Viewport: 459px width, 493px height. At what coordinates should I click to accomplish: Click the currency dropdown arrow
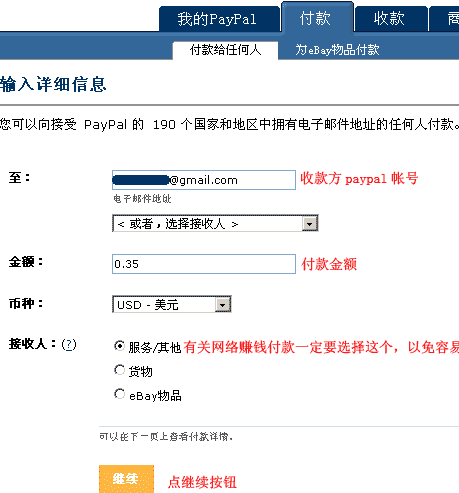(223, 304)
